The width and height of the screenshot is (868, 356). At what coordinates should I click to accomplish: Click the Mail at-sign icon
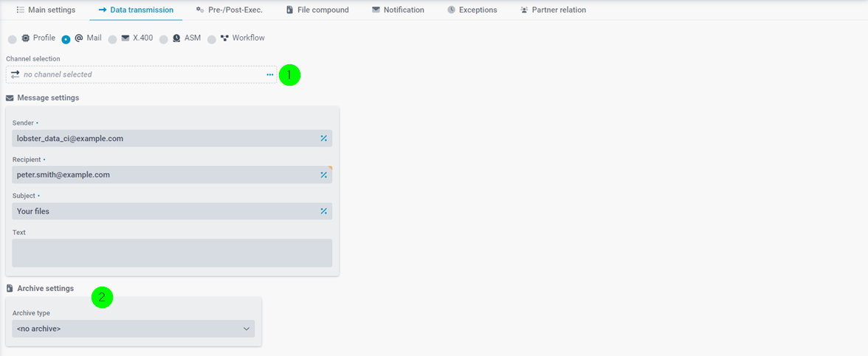click(78, 38)
